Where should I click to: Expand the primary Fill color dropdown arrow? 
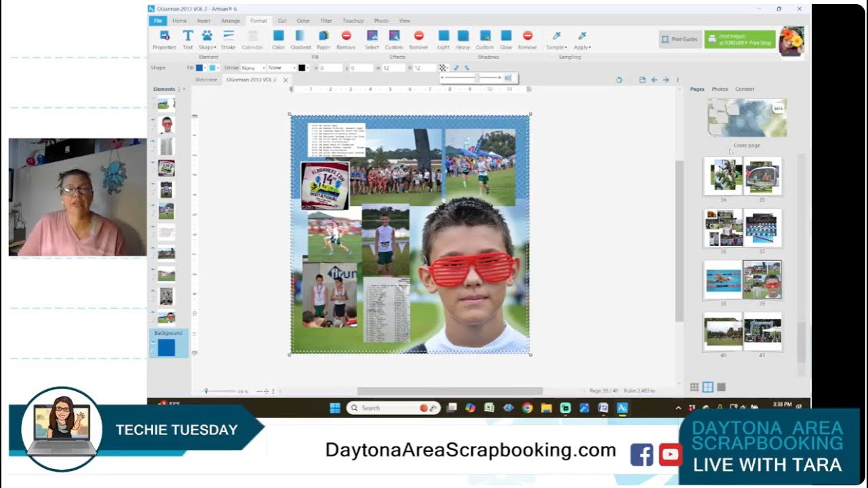[205, 68]
